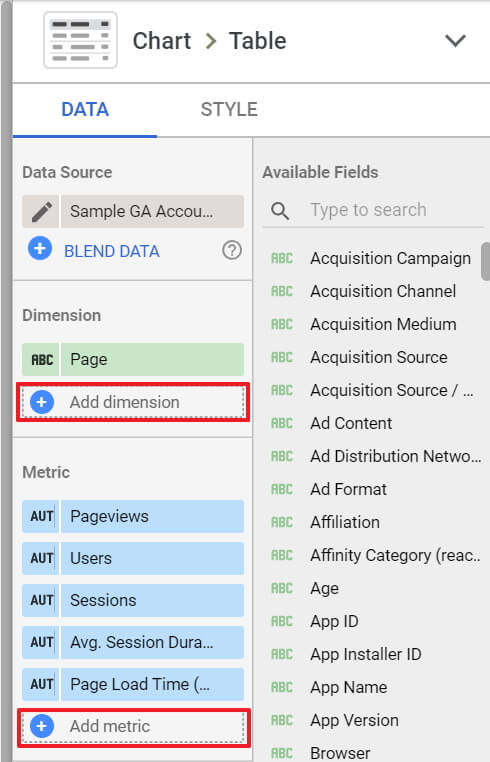Select the Page dimension chip
Viewport: 490px width, 762px height.
point(152,360)
